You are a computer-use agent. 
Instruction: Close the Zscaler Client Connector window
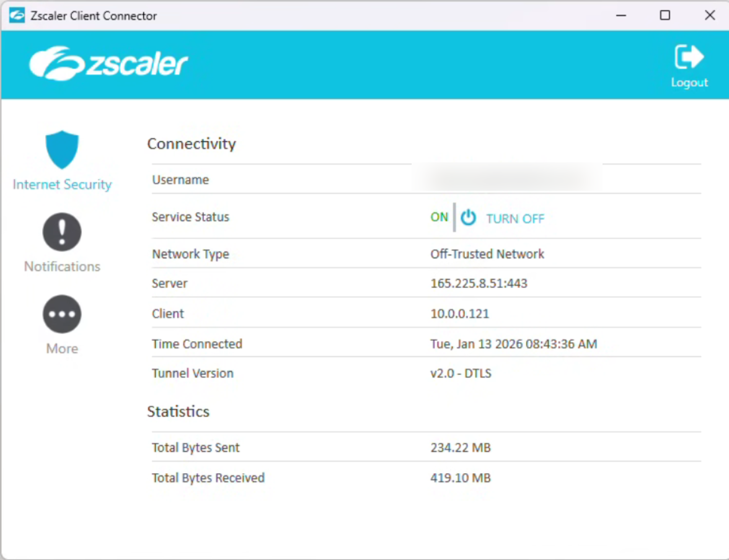tap(710, 15)
